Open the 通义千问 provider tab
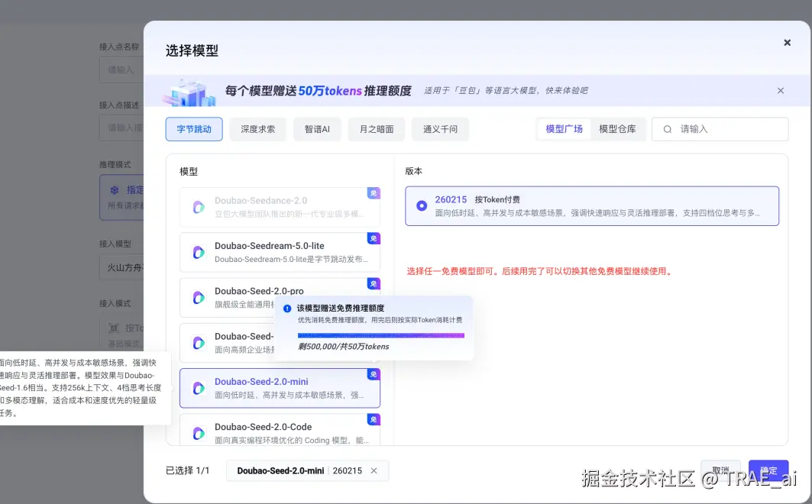Screen dimensions: 812x504 tap(440, 129)
